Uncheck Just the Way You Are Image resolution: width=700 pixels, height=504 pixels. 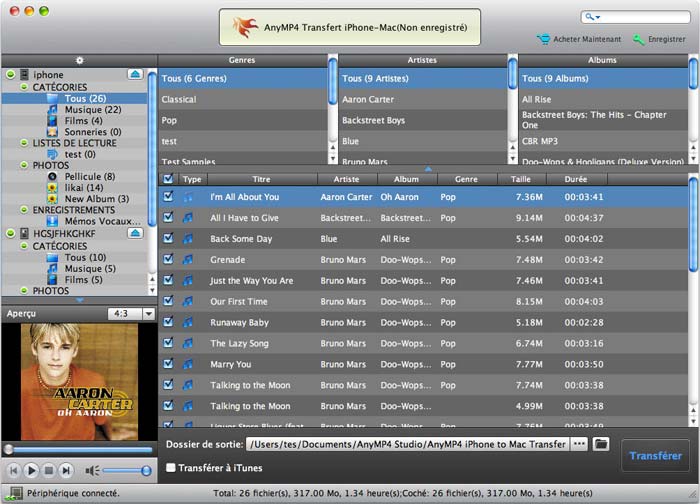tap(168, 280)
